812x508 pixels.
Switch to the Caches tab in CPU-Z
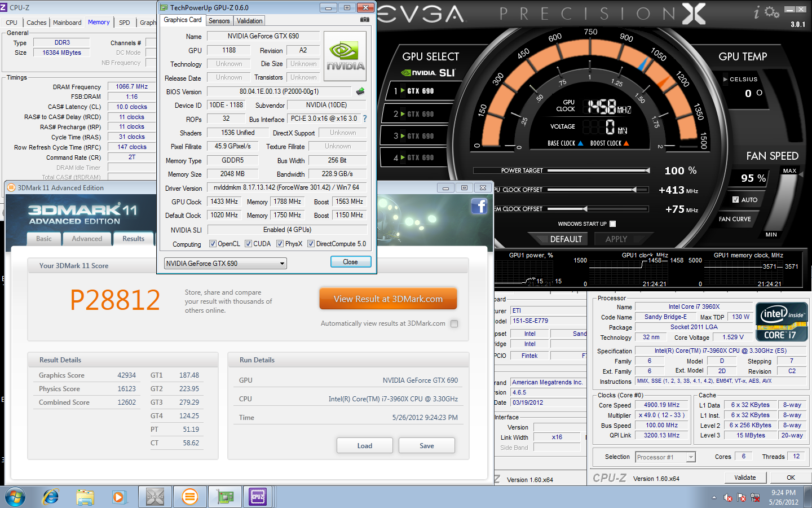pos(37,23)
